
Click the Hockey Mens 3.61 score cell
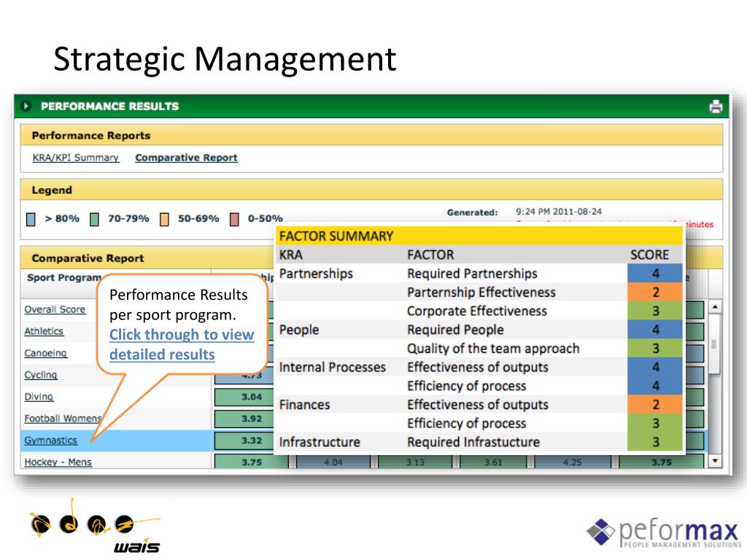pos(493,462)
